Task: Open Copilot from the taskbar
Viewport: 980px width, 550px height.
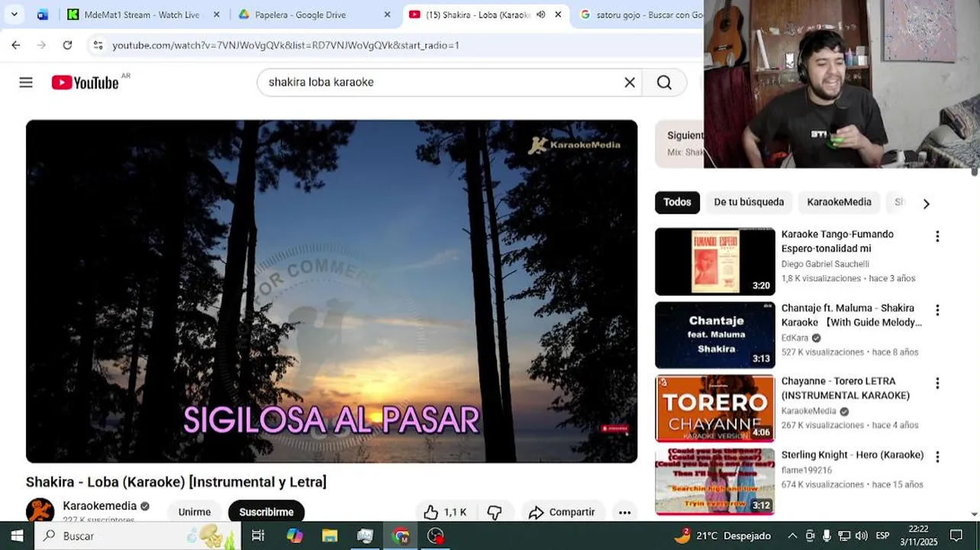Action: click(294, 535)
